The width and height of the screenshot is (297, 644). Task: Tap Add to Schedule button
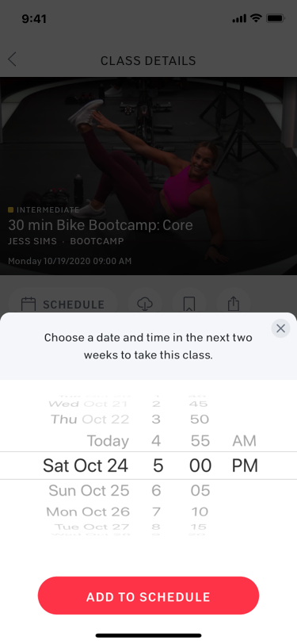[x=149, y=596]
